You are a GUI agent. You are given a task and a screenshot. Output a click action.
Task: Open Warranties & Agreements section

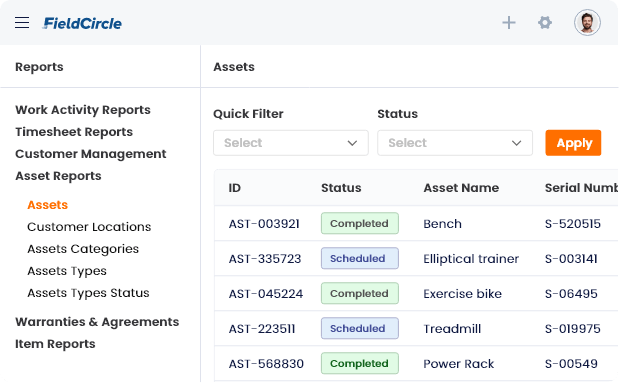[97, 322]
